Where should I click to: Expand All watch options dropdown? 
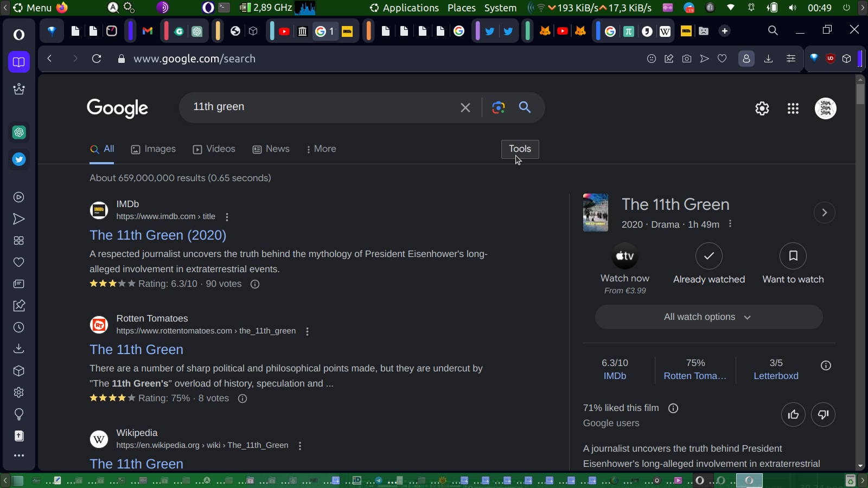(709, 317)
